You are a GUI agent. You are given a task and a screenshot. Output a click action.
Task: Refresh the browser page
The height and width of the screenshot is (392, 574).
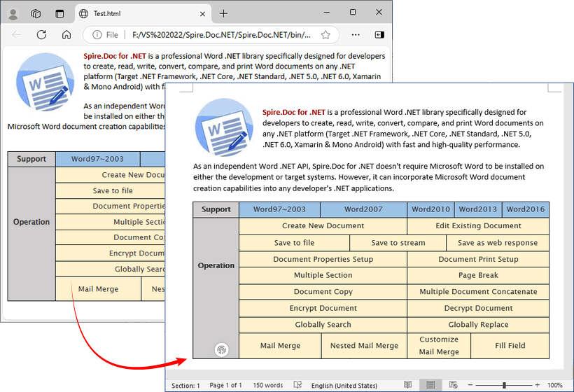(x=41, y=35)
